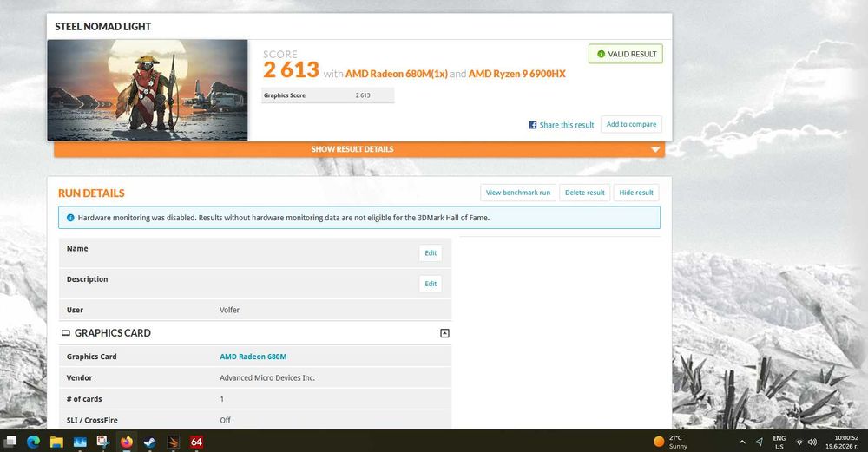Open the Wi-Fi network tray icon
This screenshot has width=868, height=452.
click(799, 442)
